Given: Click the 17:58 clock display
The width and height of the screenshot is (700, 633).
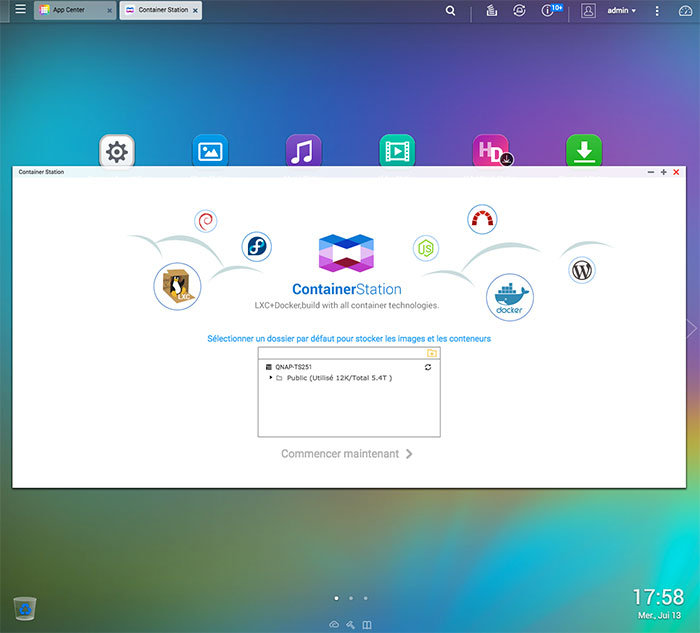Looking at the screenshot, I should tap(658, 597).
